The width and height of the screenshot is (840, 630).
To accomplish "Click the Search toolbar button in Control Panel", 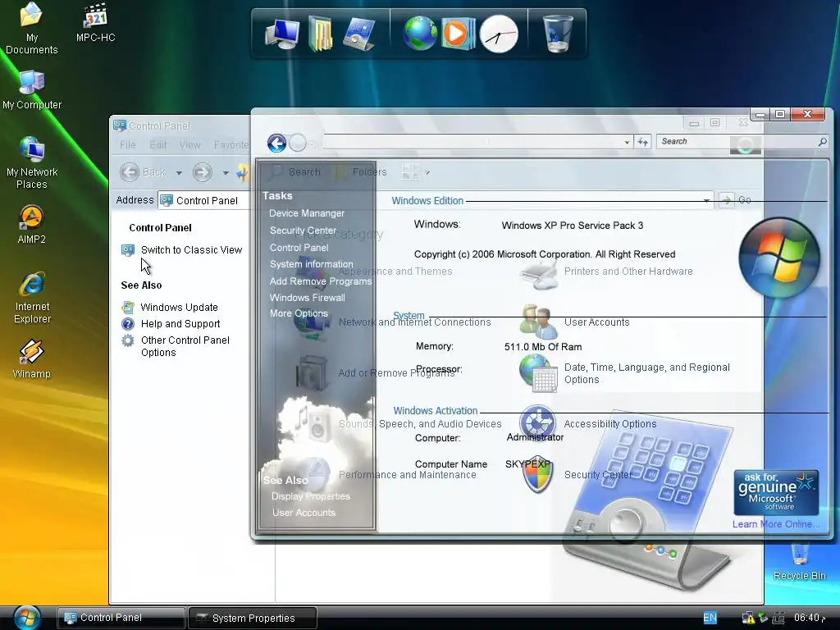I will 295,172.
